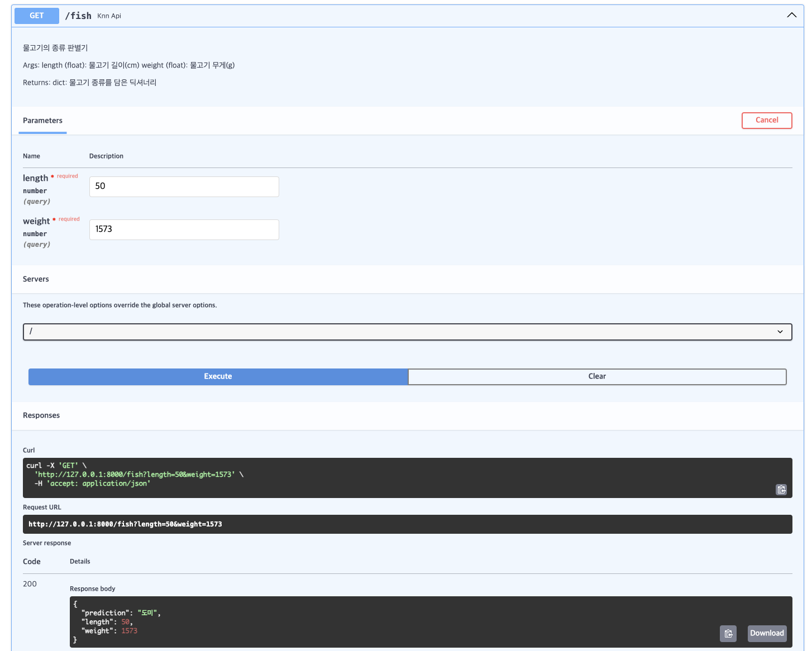Click the Response body label
This screenshot has height=651, width=812.
tap(93, 588)
